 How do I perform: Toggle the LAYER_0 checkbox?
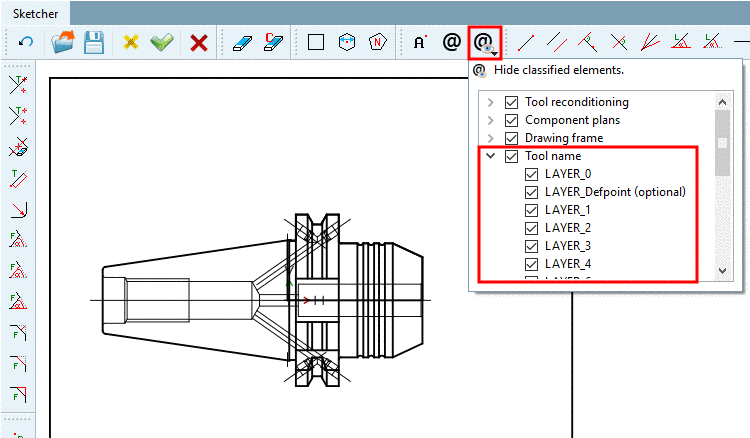(531, 174)
